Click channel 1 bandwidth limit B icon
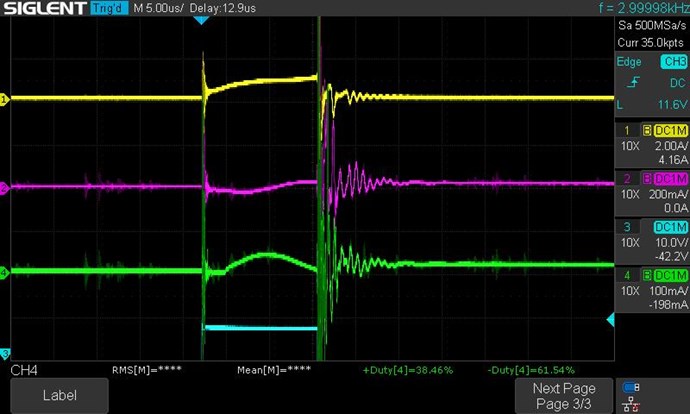 (x=647, y=131)
